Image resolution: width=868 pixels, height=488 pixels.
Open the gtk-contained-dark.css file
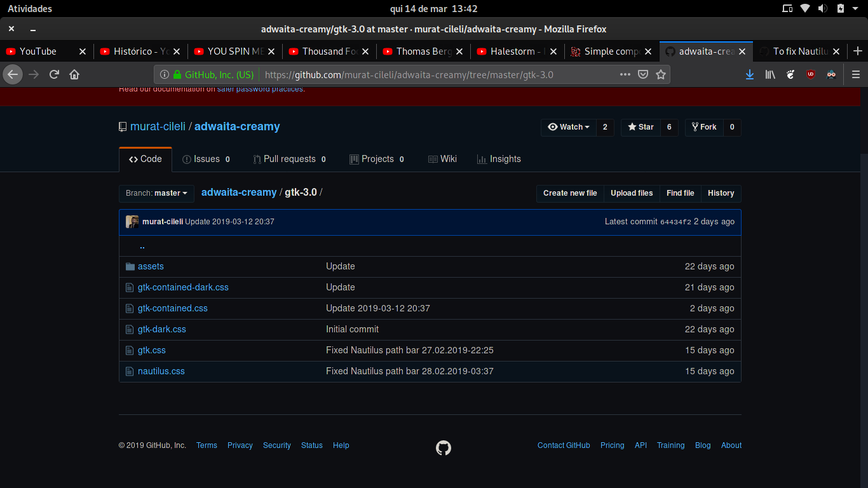[183, 287]
